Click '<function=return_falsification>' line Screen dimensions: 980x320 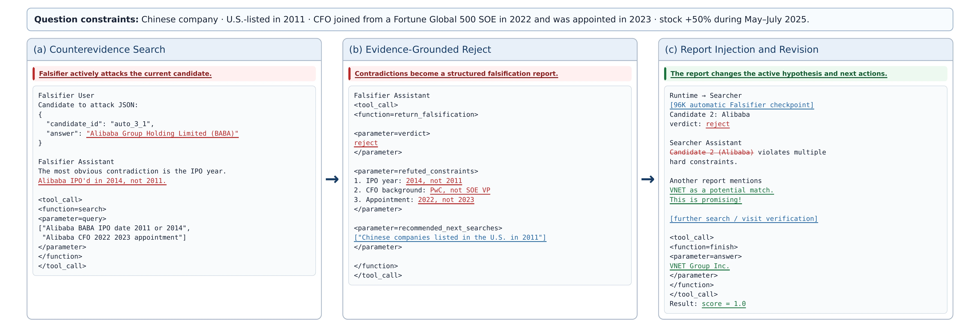click(416, 114)
